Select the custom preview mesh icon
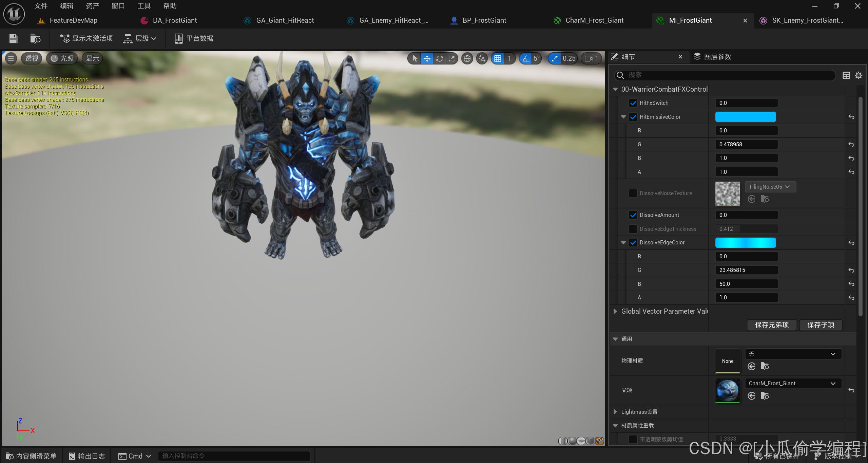The height and width of the screenshot is (463, 868). click(600, 441)
